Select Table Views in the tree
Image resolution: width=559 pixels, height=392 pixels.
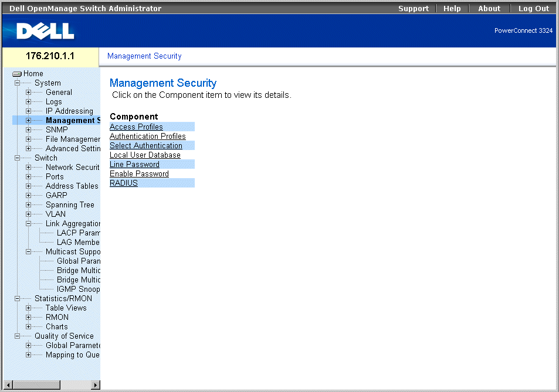click(x=66, y=308)
